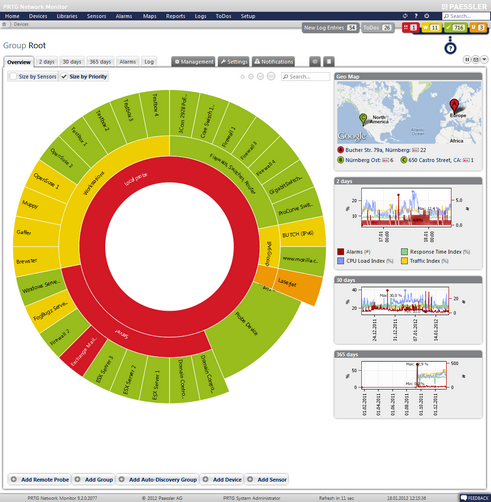The image size is (491, 502).
Task: Open the orange unusual sensors counter
Action: coord(478,28)
